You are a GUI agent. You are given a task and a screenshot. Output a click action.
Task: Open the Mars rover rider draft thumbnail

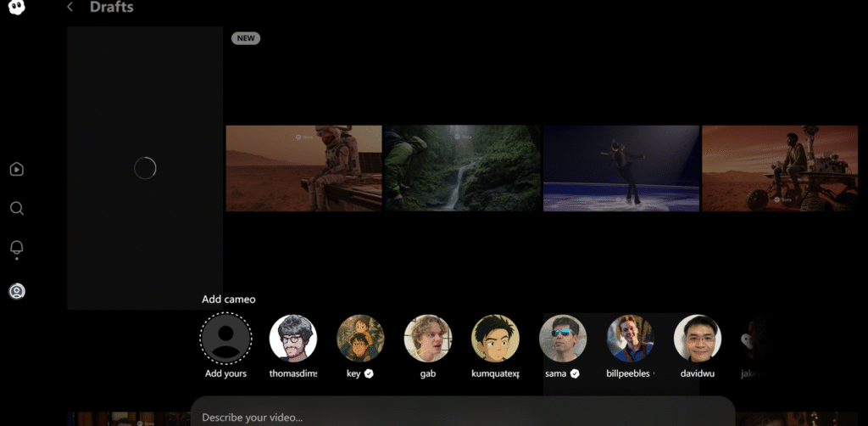coord(780,168)
